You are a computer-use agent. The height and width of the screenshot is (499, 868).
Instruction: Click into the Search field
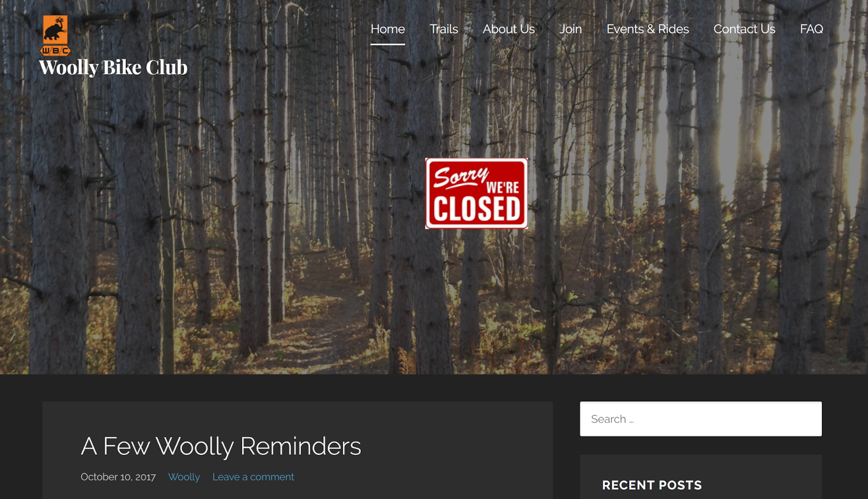(701, 419)
